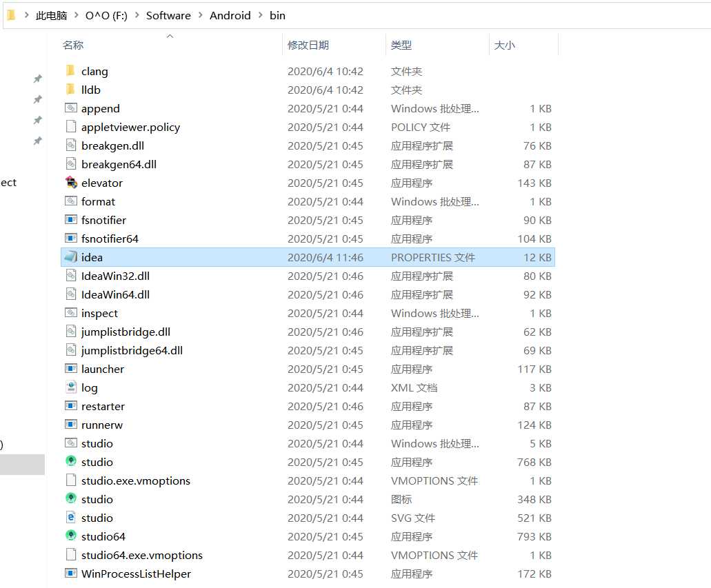Viewport: 711px width, 588px height.
Task: Select the IdeaWin64.dll file icon
Action: click(x=71, y=294)
